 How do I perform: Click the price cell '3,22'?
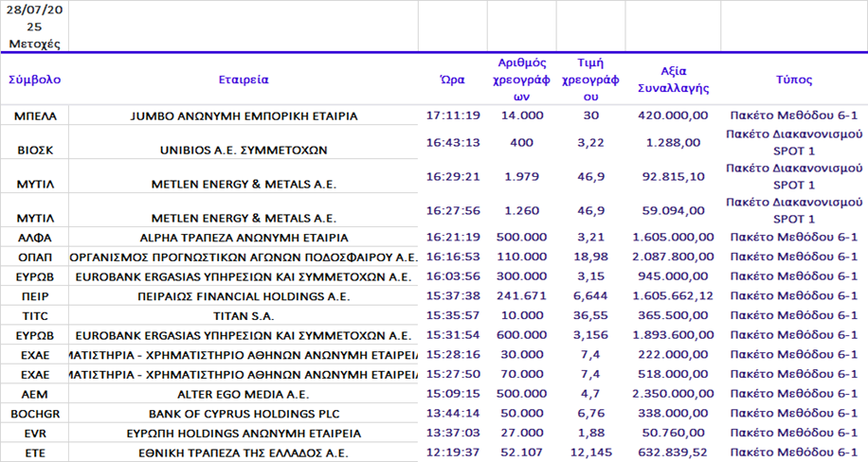pos(590,143)
